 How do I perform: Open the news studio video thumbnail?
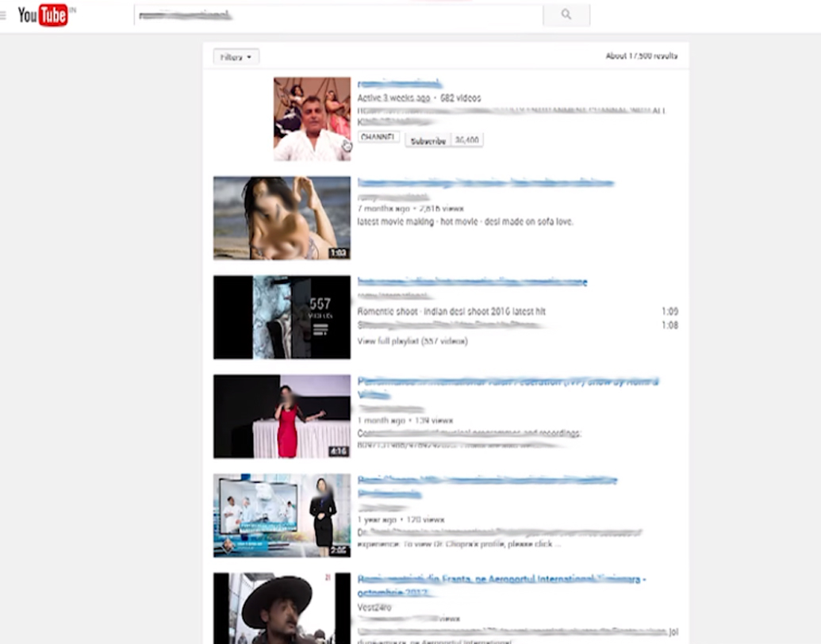[x=282, y=516]
